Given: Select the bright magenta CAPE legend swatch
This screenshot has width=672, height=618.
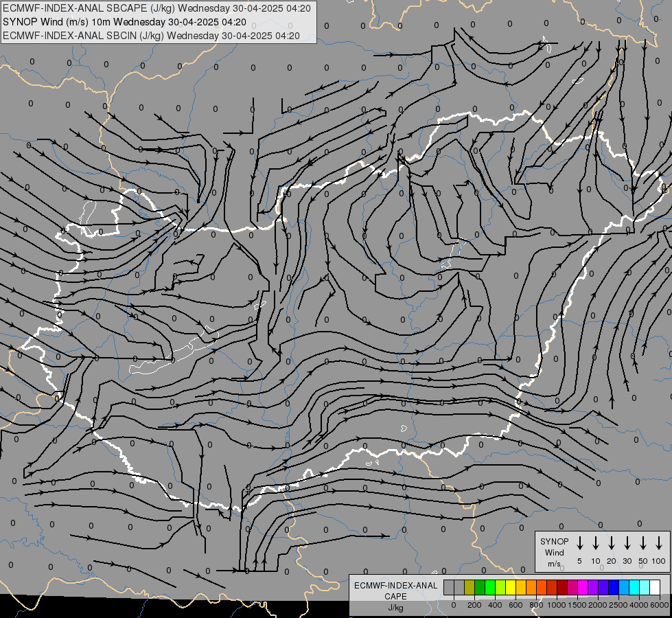Looking at the screenshot, I should pos(583,587).
